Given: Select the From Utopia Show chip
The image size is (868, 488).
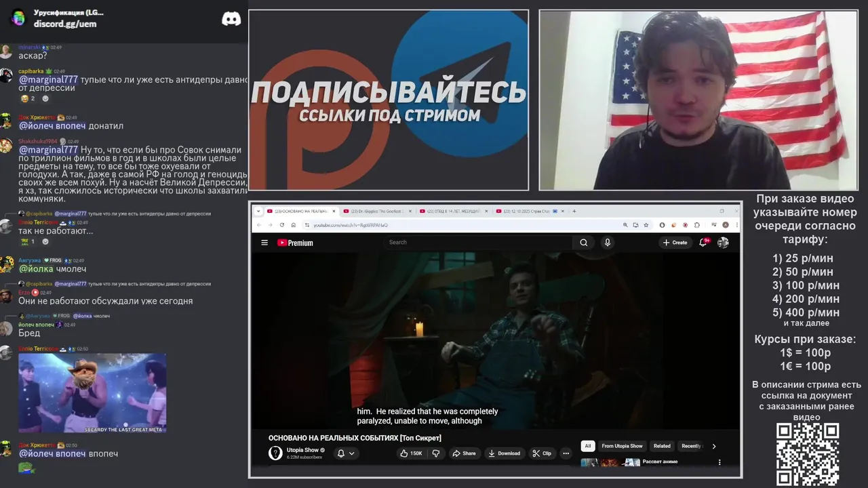Looking at the screenshot, I should click(622, 446).
